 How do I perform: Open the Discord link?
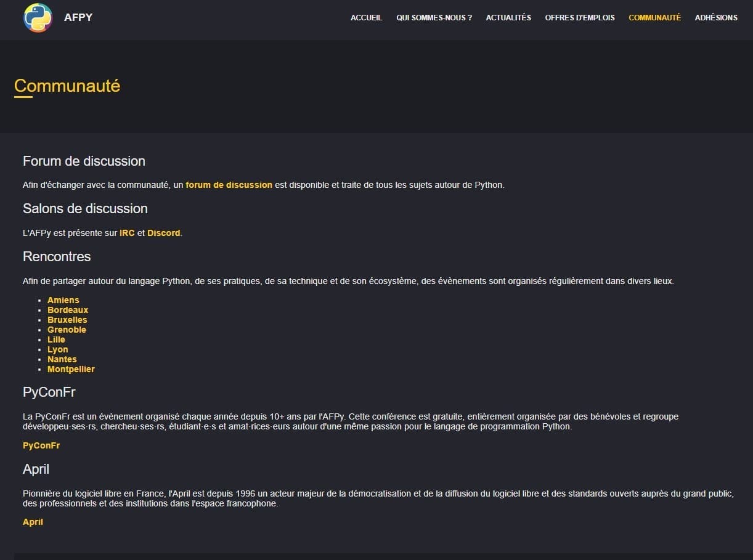pos(164,233)
